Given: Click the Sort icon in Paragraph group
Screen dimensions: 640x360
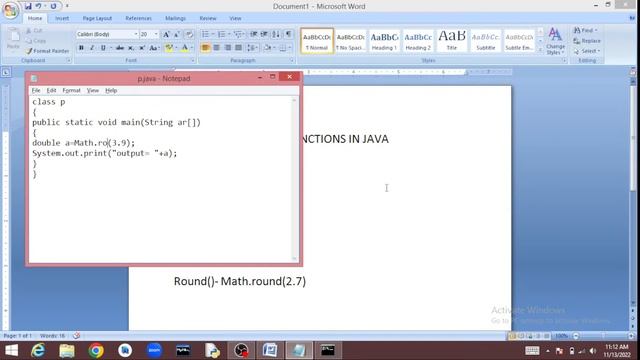Looking at the screenshot, I should click(276, 34).
